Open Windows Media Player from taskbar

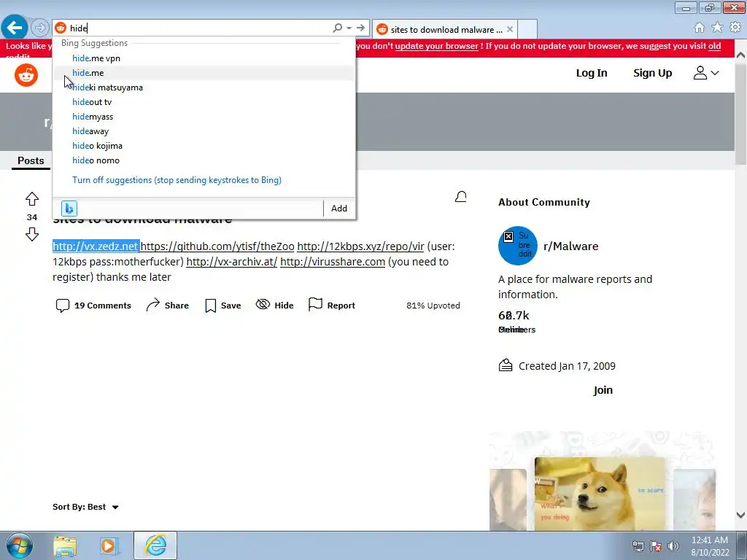pos(109,545)
